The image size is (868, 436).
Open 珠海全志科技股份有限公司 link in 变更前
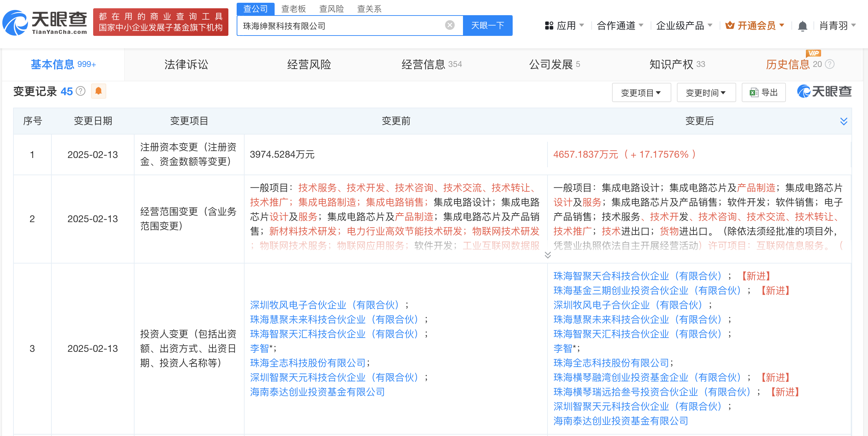point(308,363)
